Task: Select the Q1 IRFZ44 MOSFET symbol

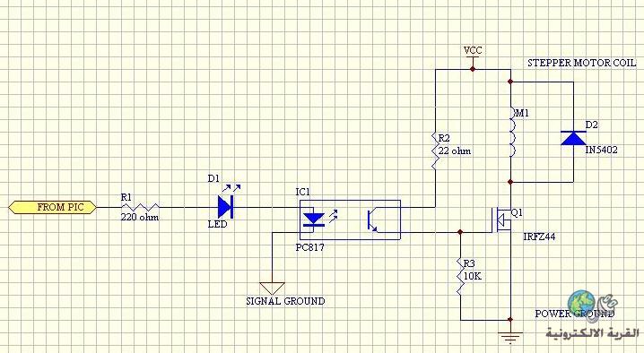Action: [501, 220]
